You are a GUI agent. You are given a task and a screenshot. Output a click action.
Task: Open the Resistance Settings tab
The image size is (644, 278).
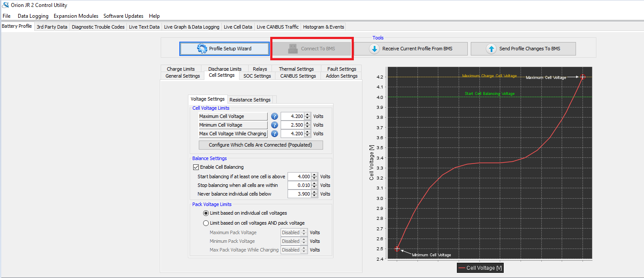[x=250, y=100]
